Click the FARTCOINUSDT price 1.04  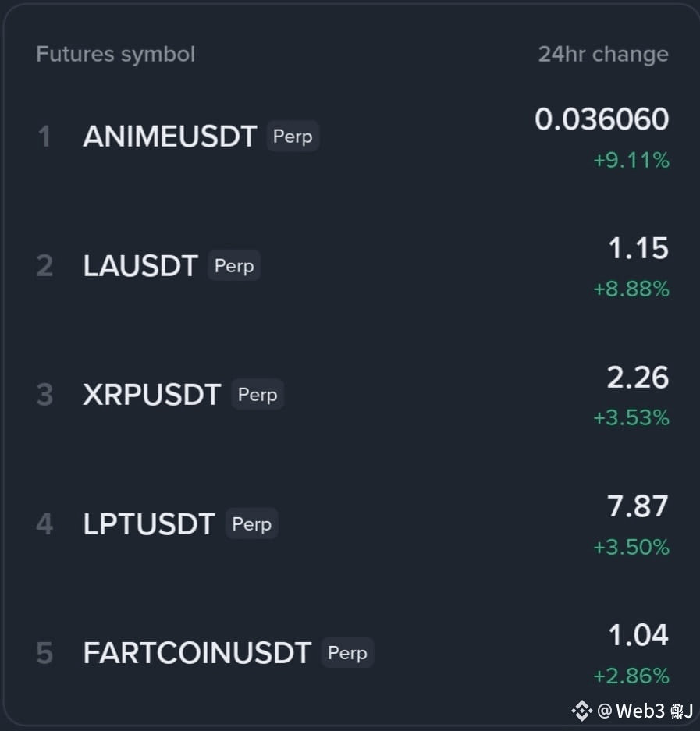pyautogui.click(x=638, y=635)
